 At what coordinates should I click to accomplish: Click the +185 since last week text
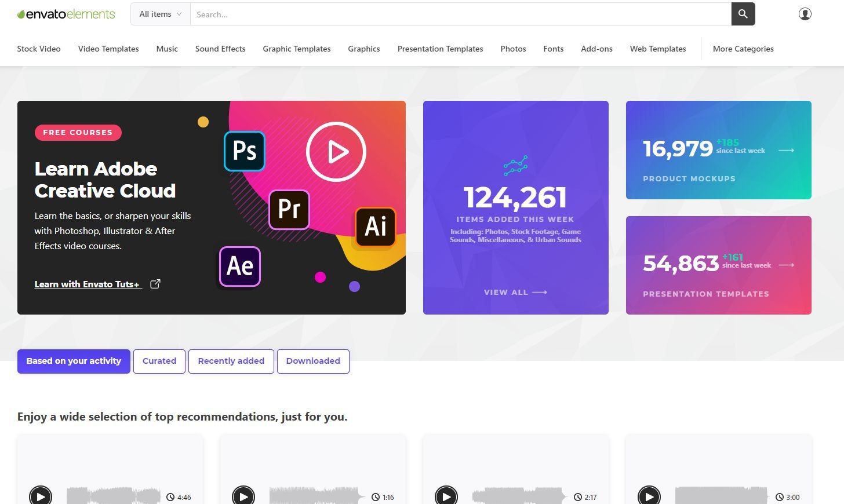740,146
